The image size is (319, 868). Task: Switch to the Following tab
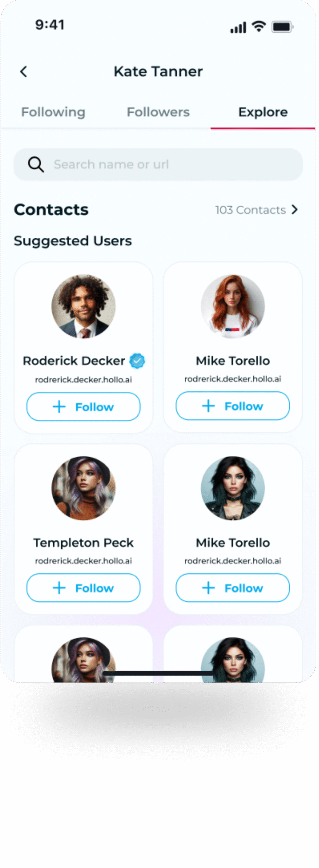click(x=53, y=112)
